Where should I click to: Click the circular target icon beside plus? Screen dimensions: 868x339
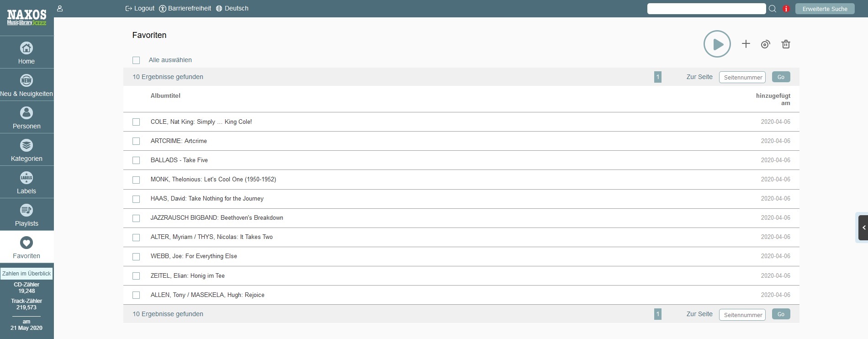pos(765,44)
